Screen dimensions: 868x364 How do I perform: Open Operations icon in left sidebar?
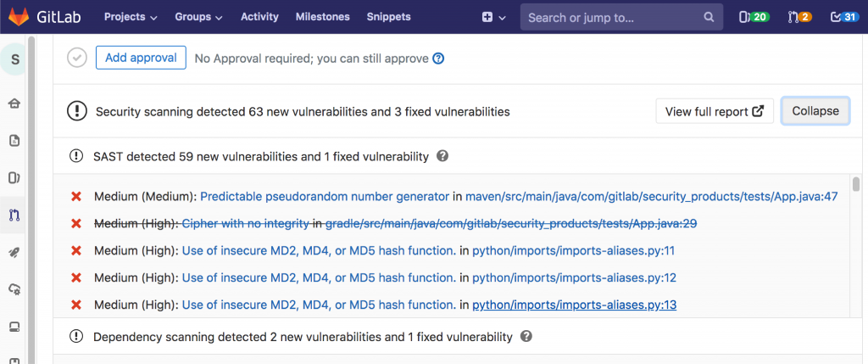tap(14, 289)
